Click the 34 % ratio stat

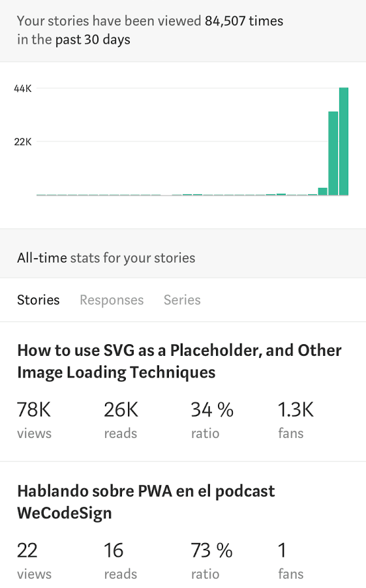pyautogui.click(x=212, y=419)
